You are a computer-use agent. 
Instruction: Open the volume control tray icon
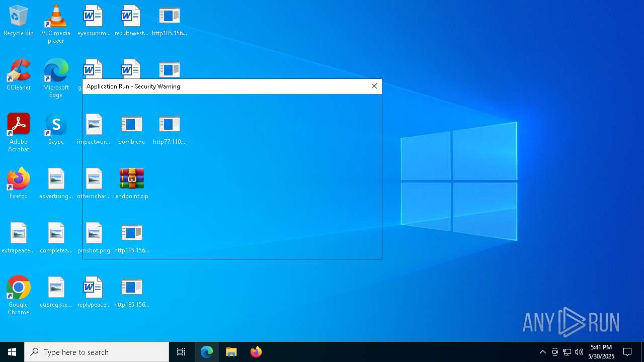(x=579, y=352)
